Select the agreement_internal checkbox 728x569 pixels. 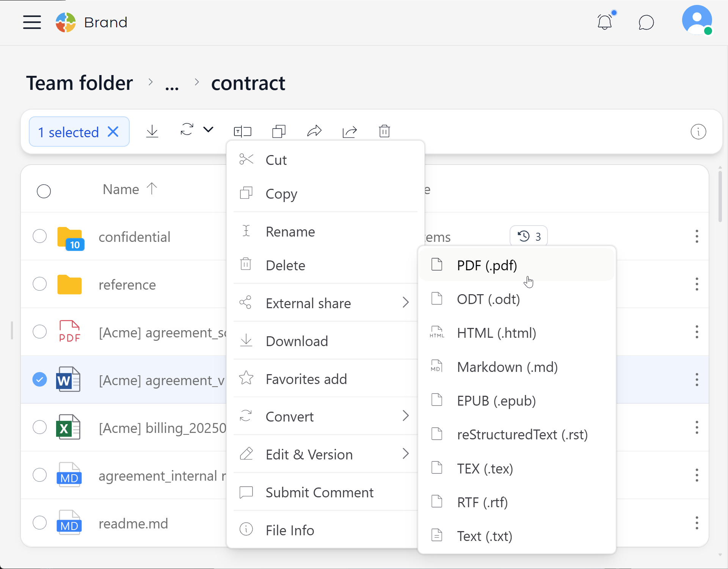[39, 475]
